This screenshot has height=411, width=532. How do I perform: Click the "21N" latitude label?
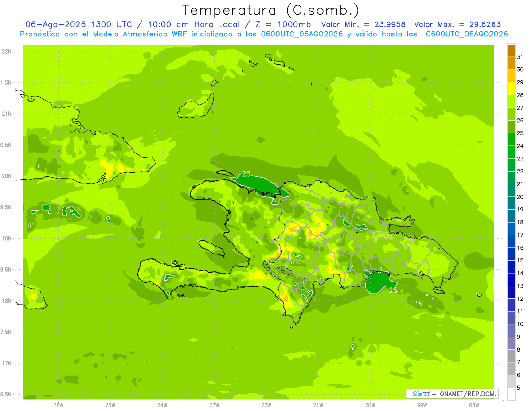coord(8,114)
